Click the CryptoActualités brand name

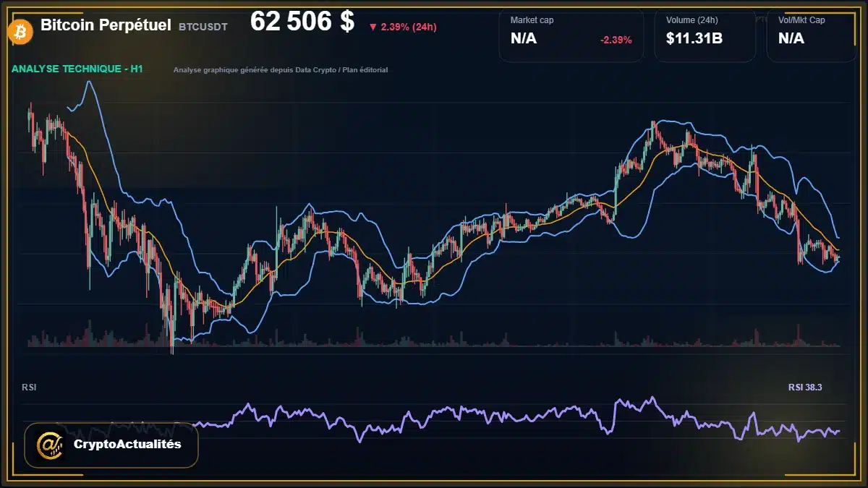pyautogui.click(x=127, y=445)
